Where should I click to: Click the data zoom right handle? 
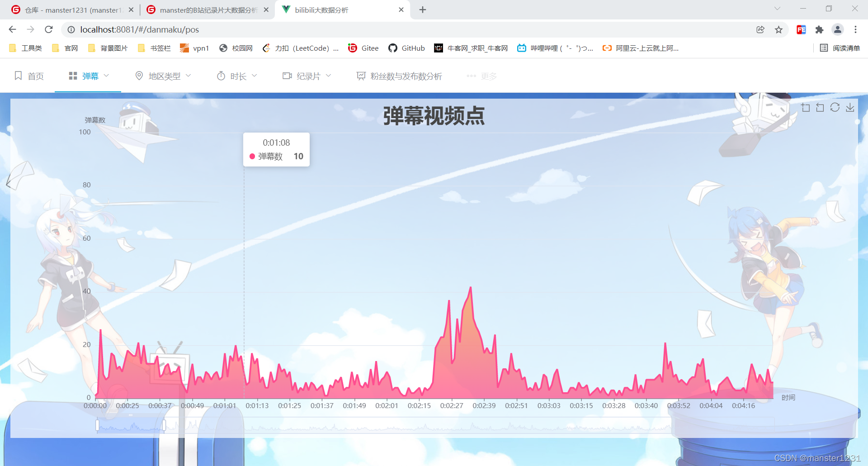(164, 425)
